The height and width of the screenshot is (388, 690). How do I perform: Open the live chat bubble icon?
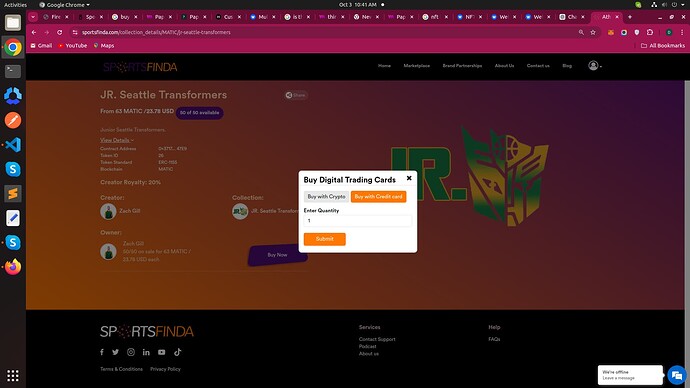point(676,375)
